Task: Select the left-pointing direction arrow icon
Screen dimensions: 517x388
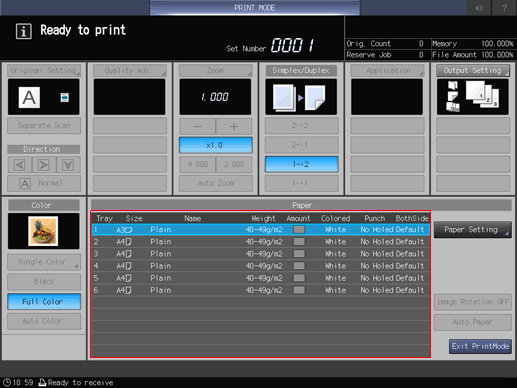Action: click(x=20, y=165)
